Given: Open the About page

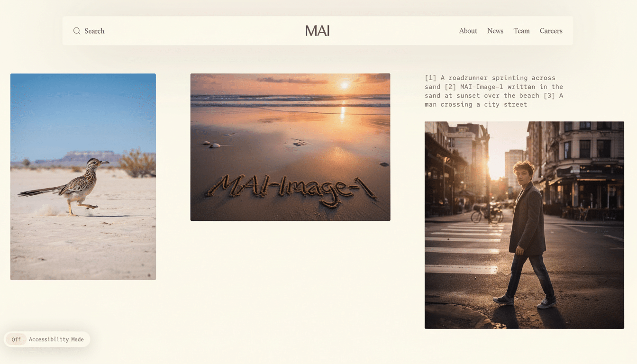Looking at the screenshot, I should tap(468, 30).
